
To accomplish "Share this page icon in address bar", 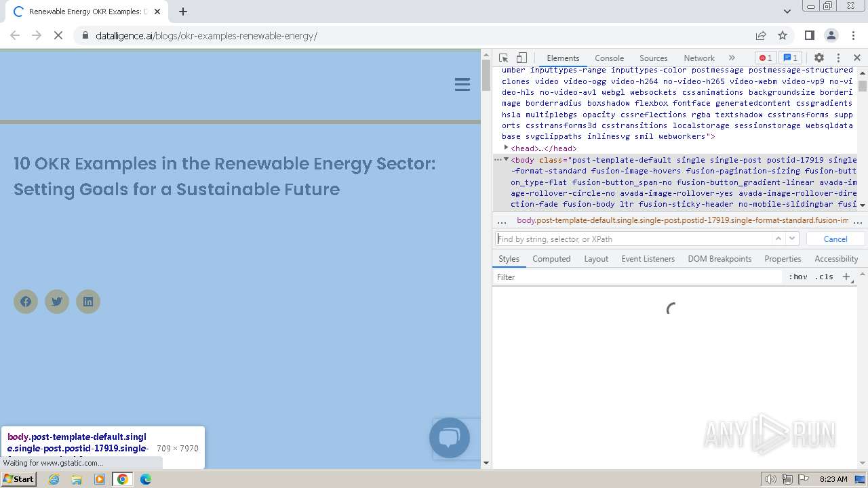I will pyautogui.click(x=761, y=35).
